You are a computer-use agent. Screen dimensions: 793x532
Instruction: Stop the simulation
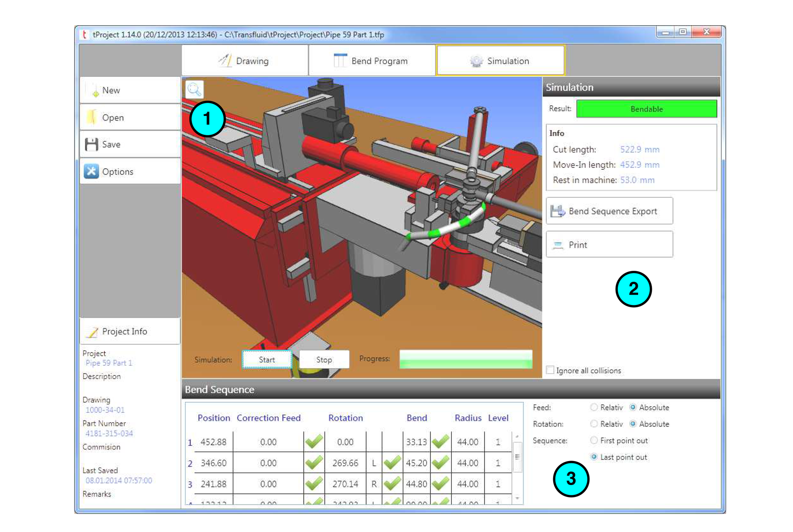pos(324,359)
